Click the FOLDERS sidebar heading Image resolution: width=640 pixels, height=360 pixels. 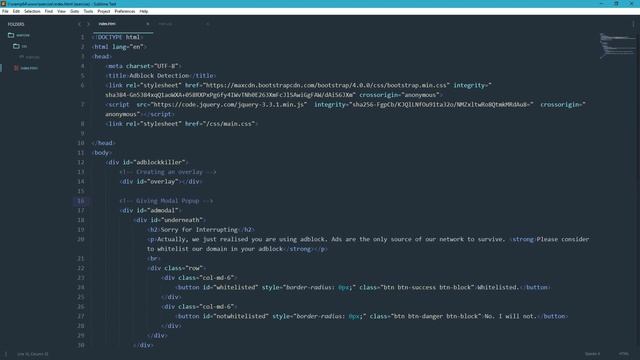(16, 24)
